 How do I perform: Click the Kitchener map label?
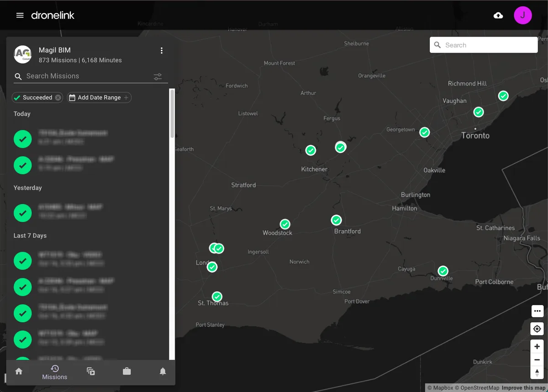click(x=314, y=169)
